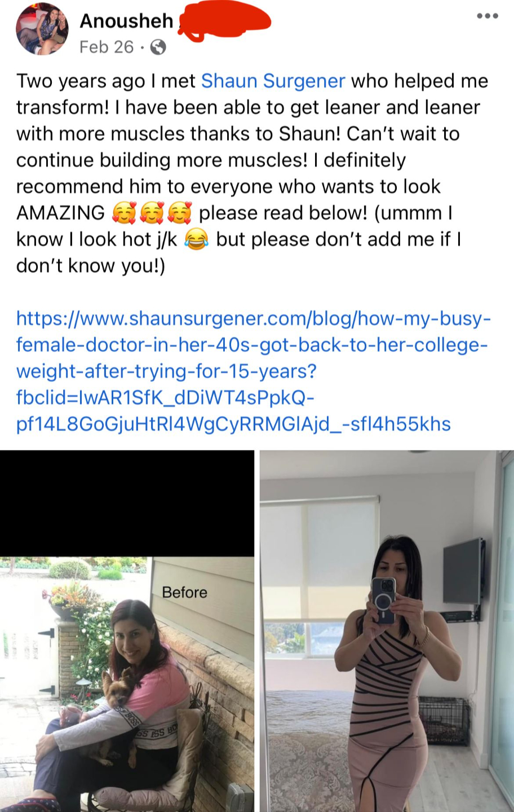Click the last smiling-hearts emoji before 'please'
The image size is (514, 812).
tap(180, 213)
